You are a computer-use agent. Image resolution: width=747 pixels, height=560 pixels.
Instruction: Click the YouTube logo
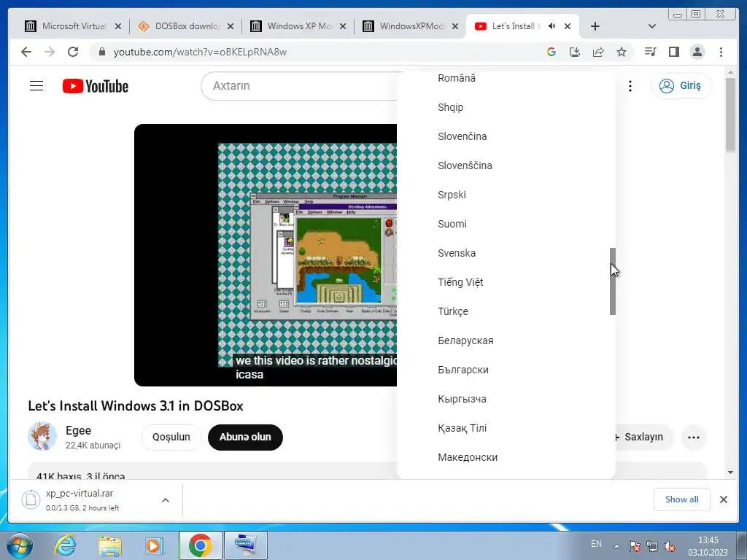point(96,86)
